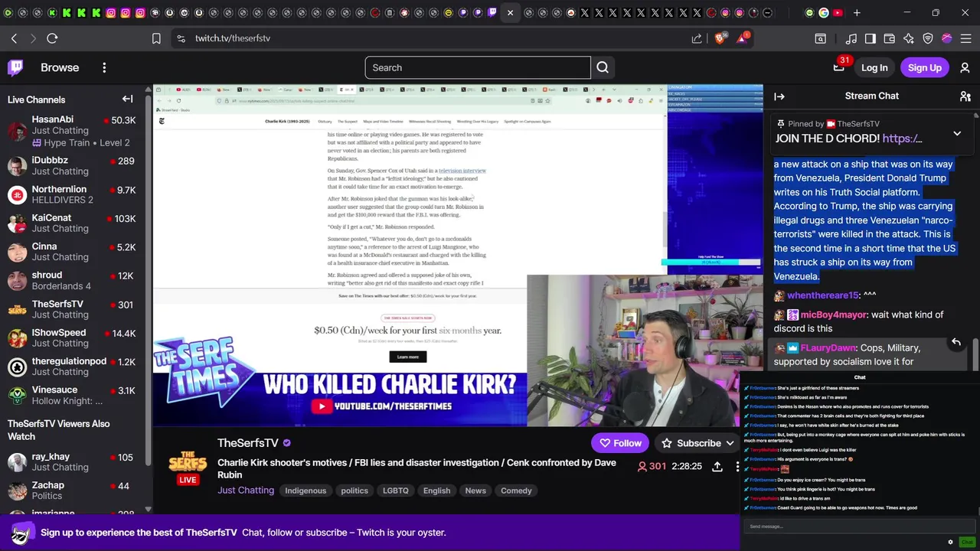
Task: Open the user profile icon menu
Action: (965, 67)
